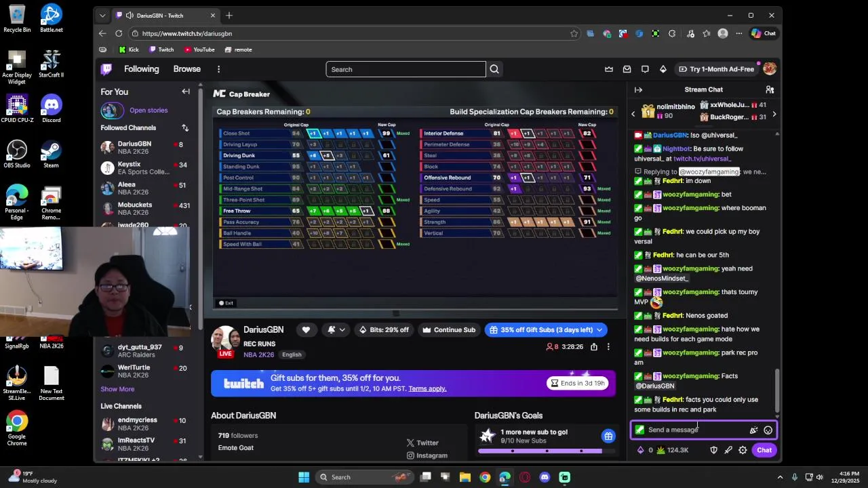Open File Explorer from the taskbar
Viewport: 868px width, 488px height.
(465, 477)
